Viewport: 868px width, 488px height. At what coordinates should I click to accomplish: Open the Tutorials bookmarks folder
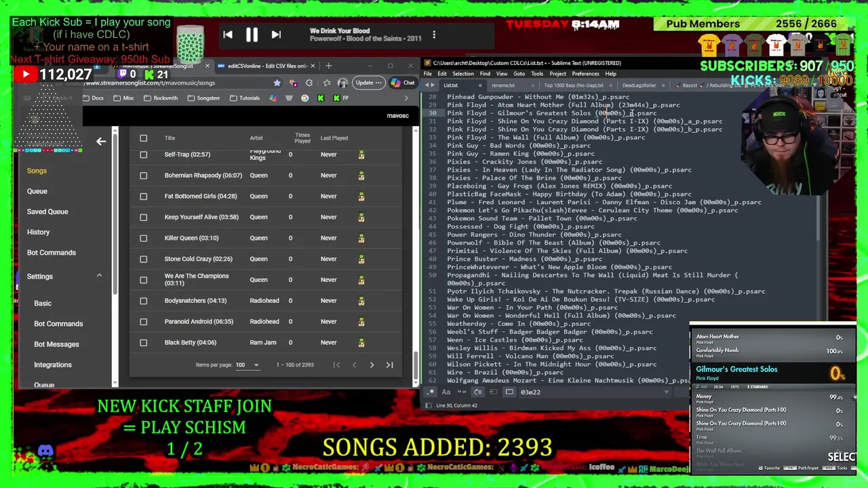click(244, 98)
